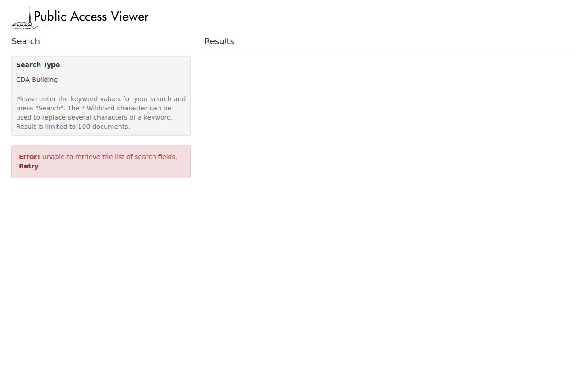Click the Results heading

pyautogui.click(x=219, y=41)
